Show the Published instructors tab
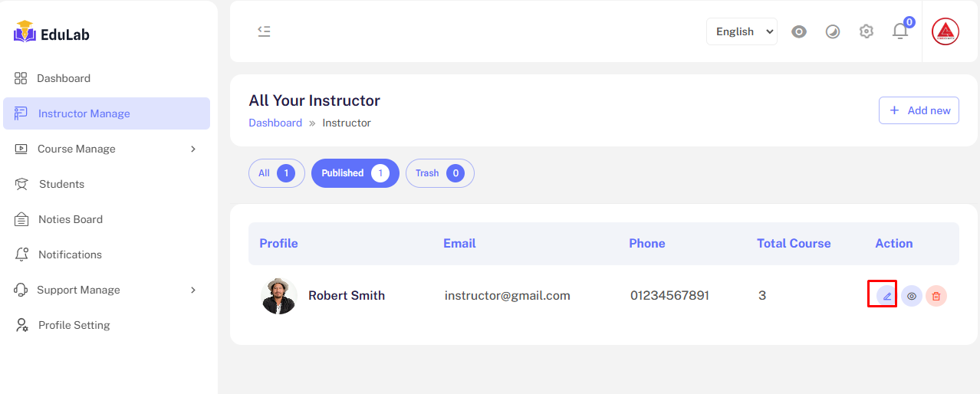 click(x=355, y=173)
